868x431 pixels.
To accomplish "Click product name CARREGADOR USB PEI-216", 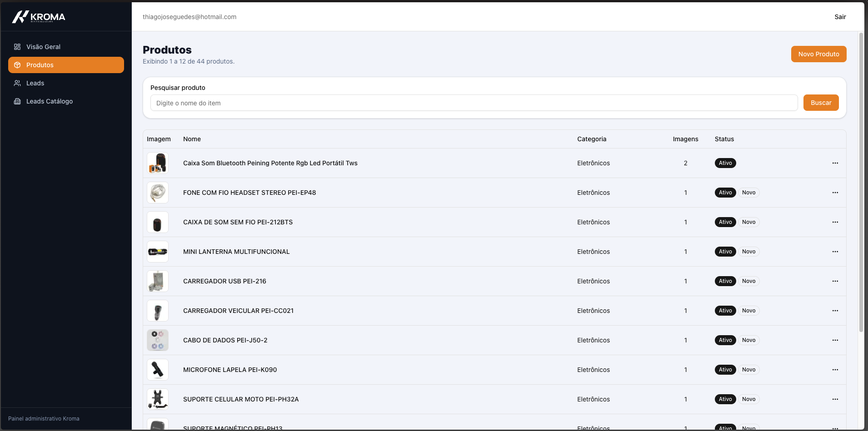I will [x=224, y=281].
